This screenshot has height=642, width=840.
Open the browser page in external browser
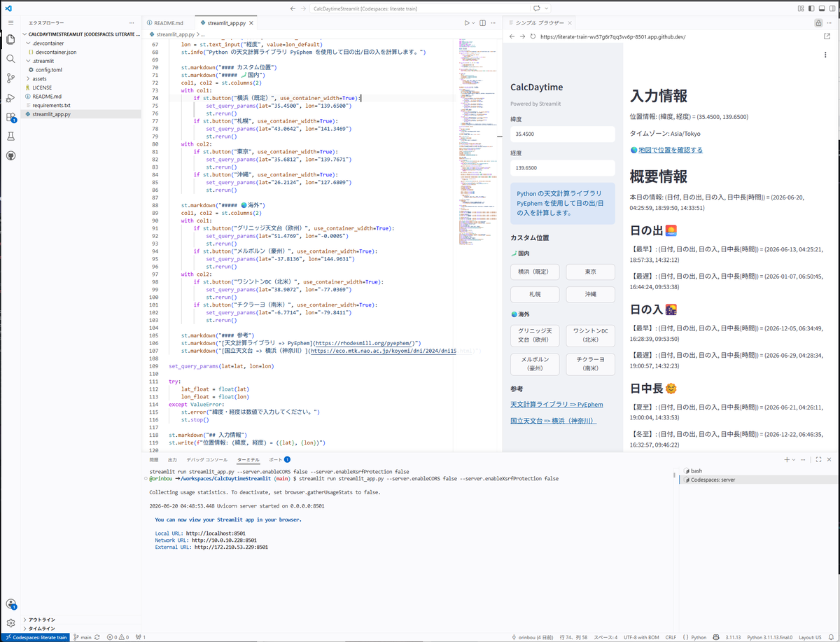(827, 36)
